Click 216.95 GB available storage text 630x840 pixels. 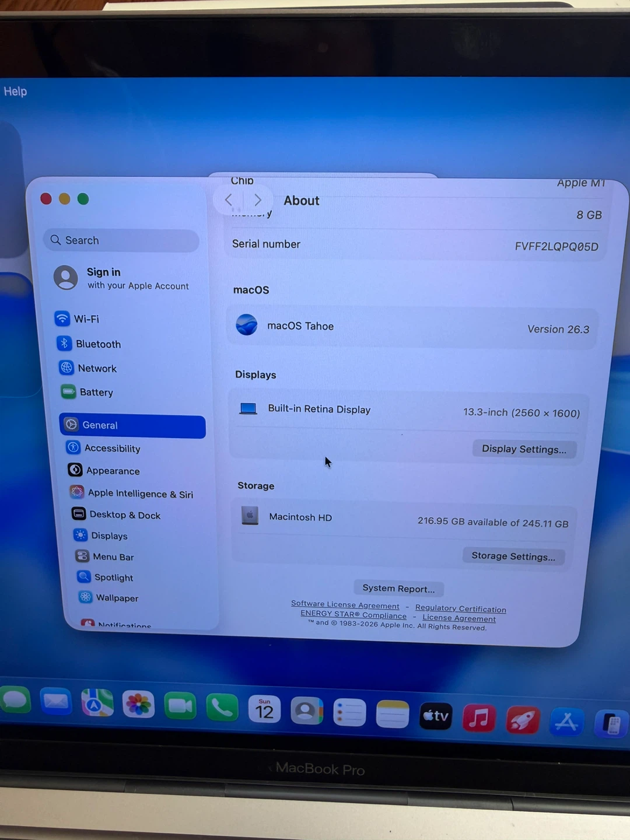493,522
